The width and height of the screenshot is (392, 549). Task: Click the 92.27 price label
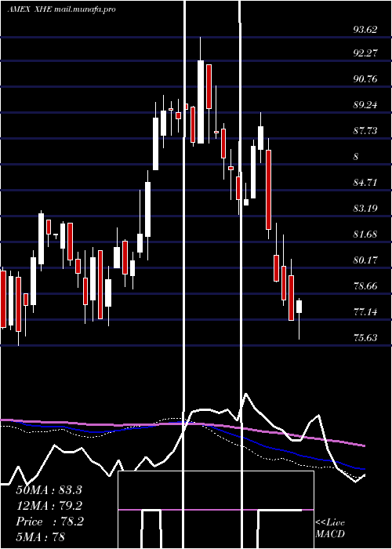pos(365,53)
